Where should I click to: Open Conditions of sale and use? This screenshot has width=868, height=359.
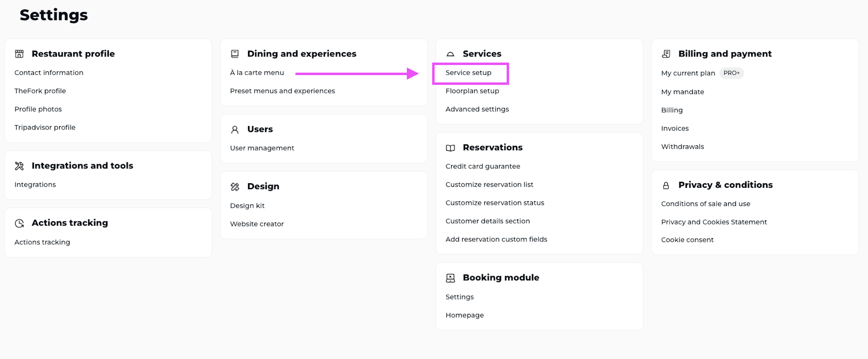coord(705,204)
